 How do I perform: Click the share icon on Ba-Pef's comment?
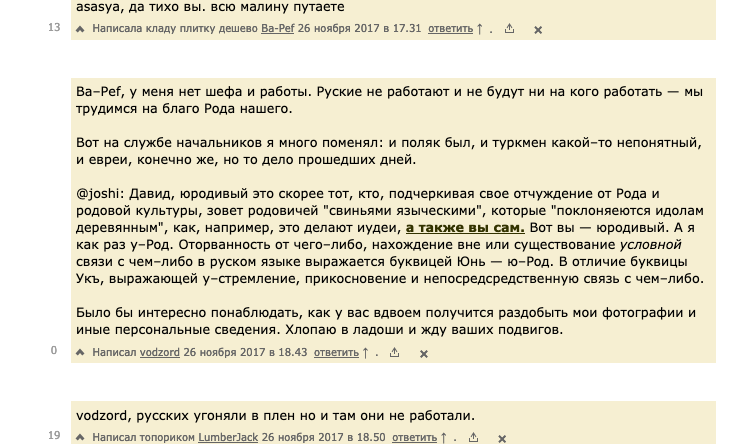pos(509,29)
